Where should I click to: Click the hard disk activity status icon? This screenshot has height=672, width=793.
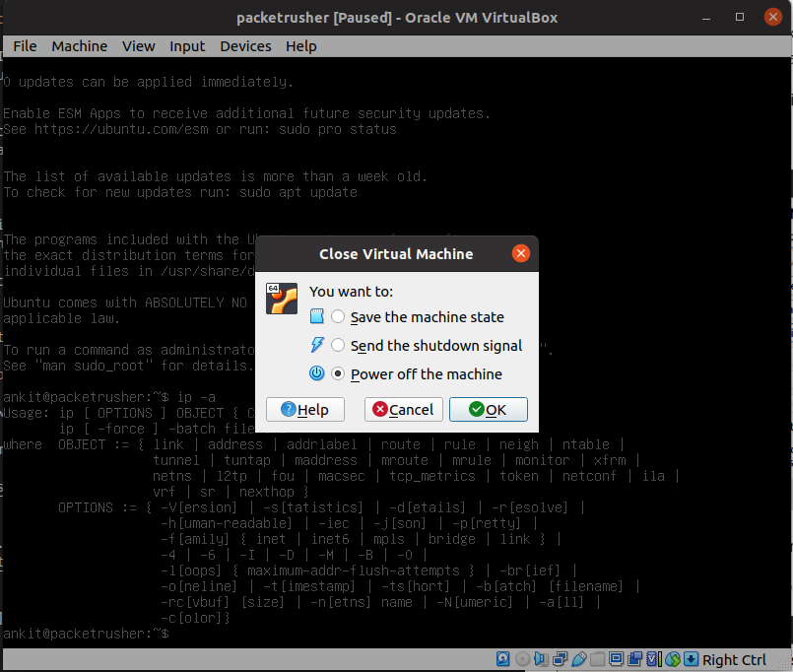(x=503, y=659)
